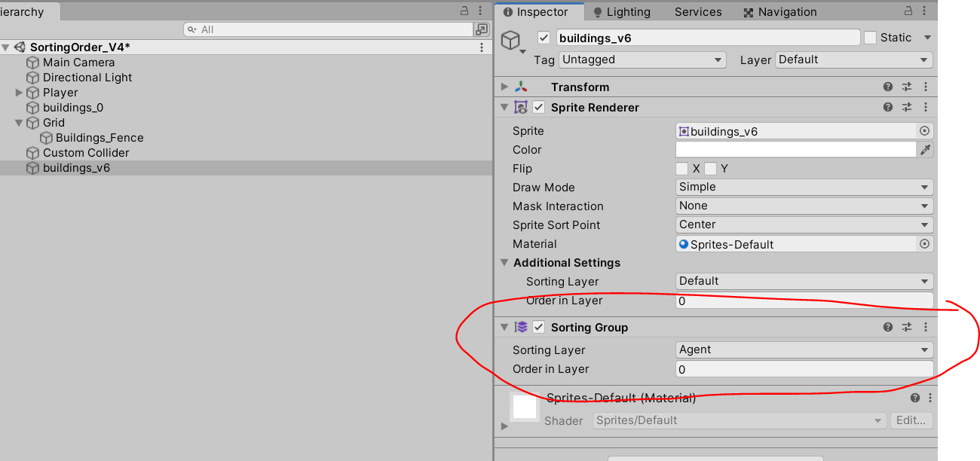Open Sprites-Default material help reference

(x=915, y=398)
